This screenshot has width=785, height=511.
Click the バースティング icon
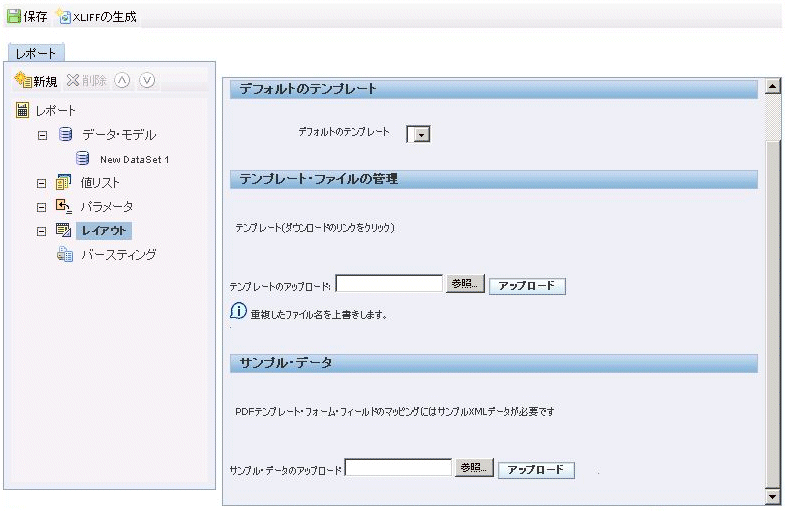click(x=65, y=254)
